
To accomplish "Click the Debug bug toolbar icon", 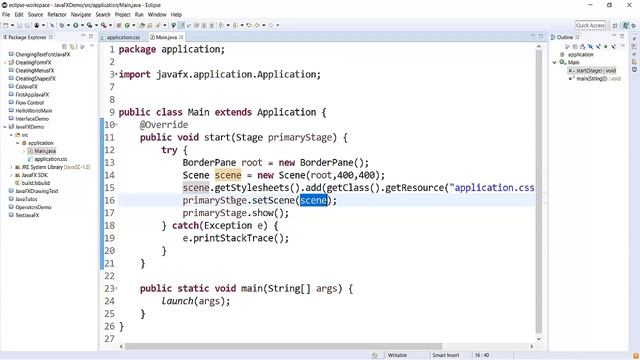I will [62, 25].
